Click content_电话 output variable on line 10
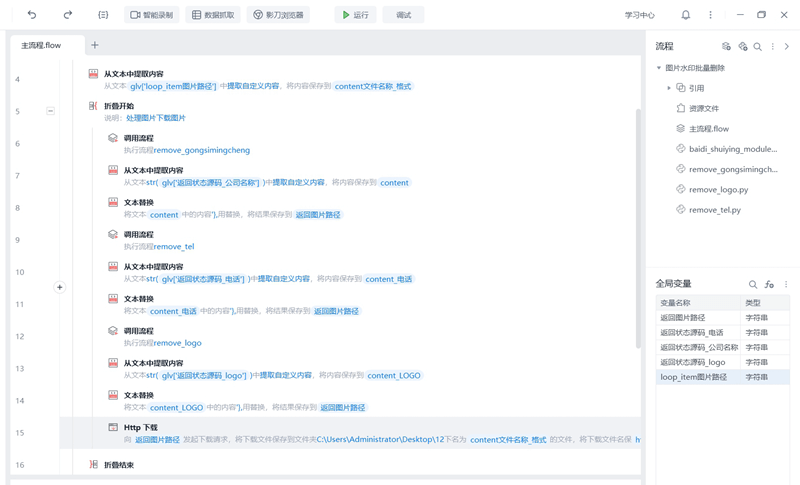 [388, 279]
